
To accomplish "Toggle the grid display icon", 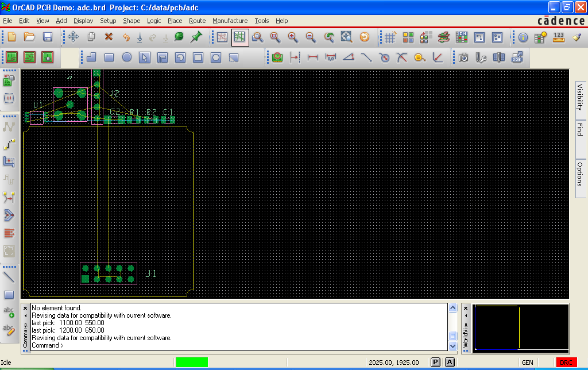I will [x=390, y=37].
